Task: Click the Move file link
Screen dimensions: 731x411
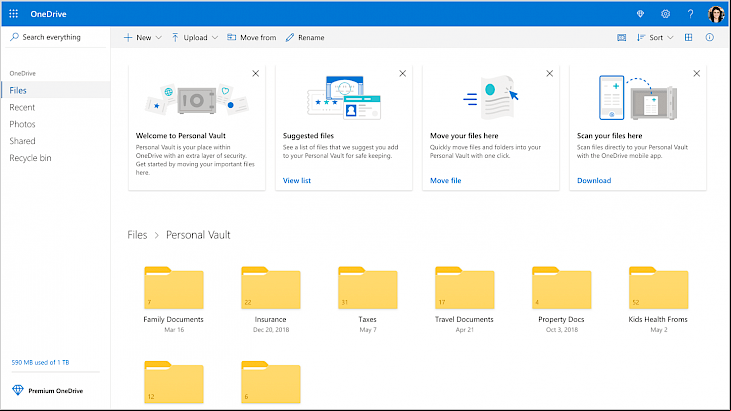Action: (x=446, y=181)
